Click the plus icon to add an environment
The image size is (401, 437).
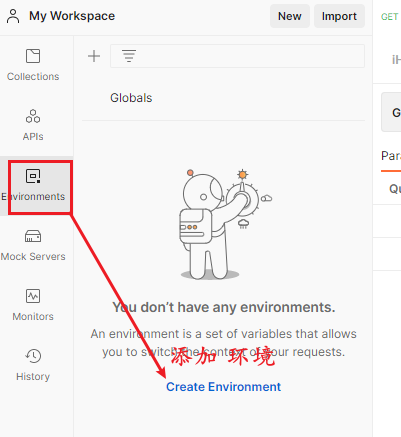94,56
